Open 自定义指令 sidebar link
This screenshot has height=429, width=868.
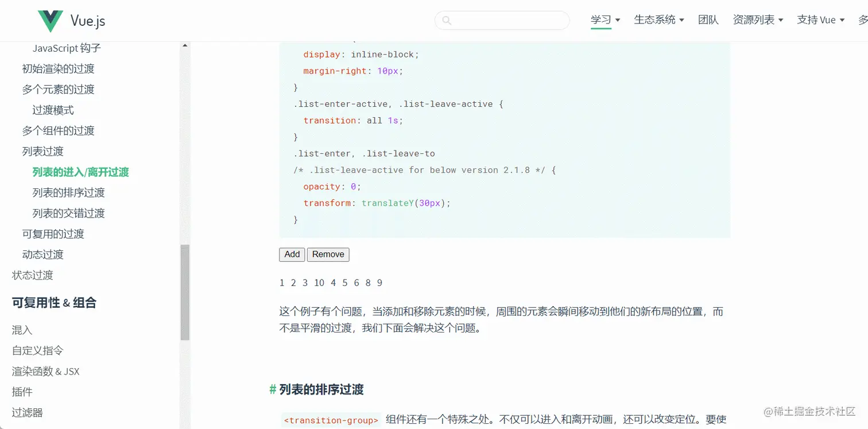pyautogui.click(x=37, y=351)
